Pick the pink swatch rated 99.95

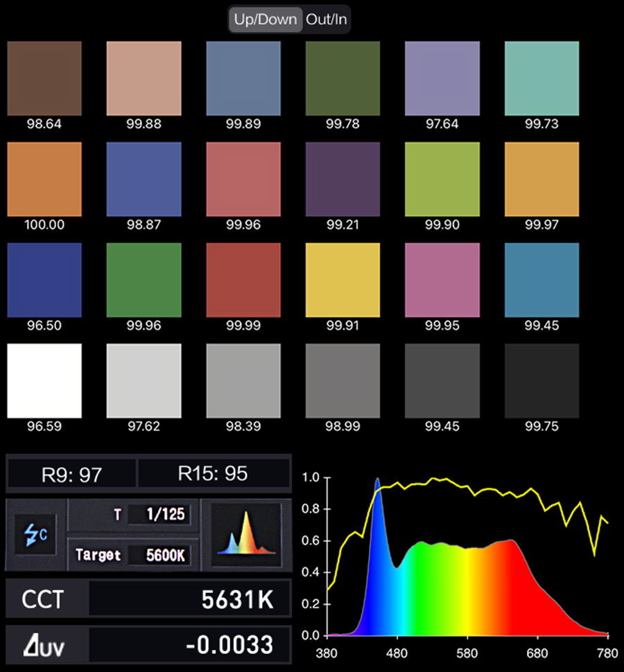point(442,280)
